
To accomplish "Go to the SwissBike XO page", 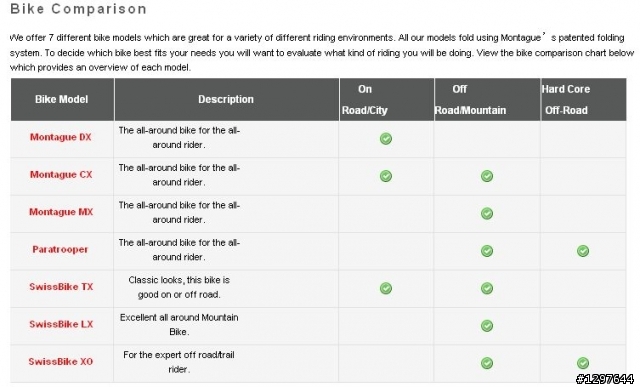I will pos(61,362).
